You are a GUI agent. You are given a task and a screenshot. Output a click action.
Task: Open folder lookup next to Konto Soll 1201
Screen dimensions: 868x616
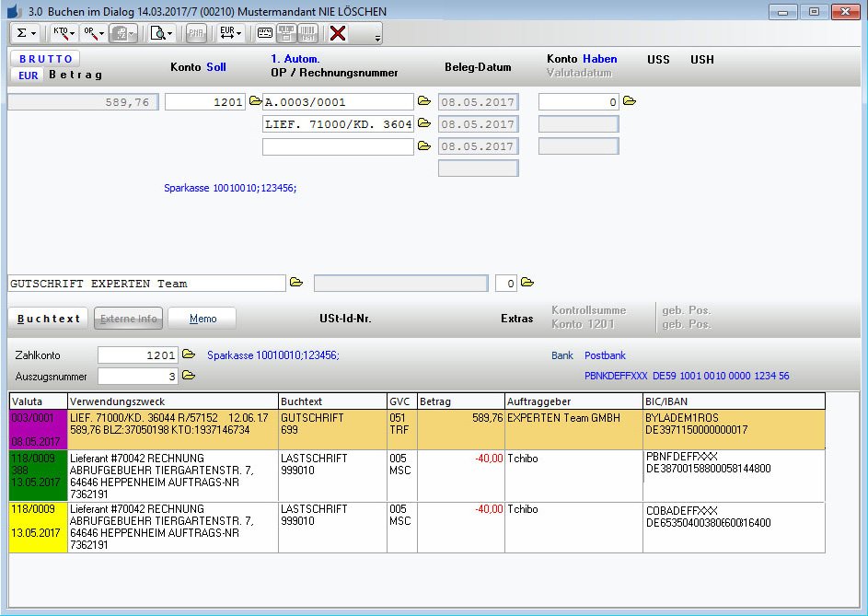255,100
